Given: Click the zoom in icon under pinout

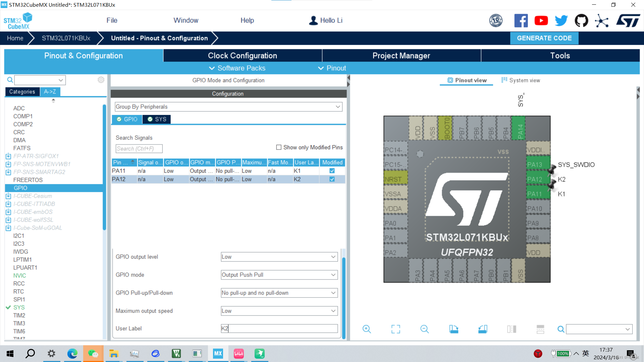Looking at the screenshot, I should [x=367, y=329].
